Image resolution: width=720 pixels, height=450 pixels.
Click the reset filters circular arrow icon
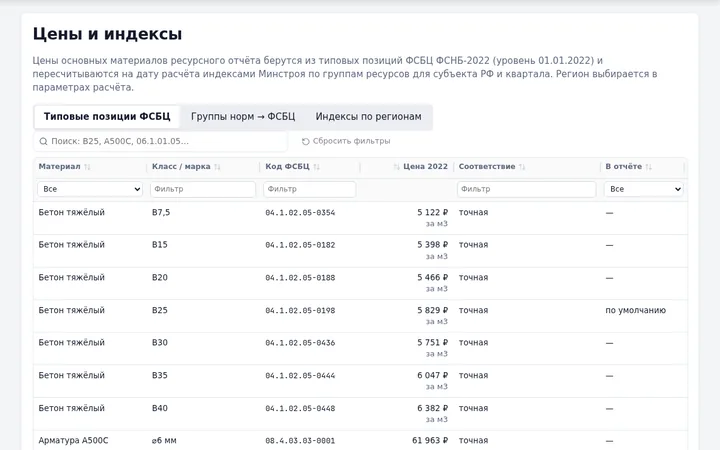[x=305, y=141]
